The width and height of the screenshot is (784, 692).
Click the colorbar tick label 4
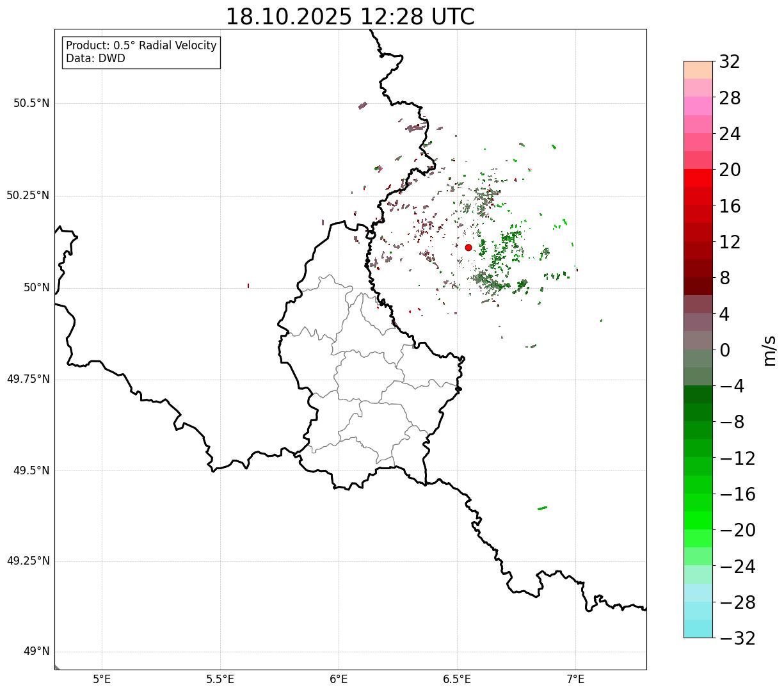(x=724, y=314)
